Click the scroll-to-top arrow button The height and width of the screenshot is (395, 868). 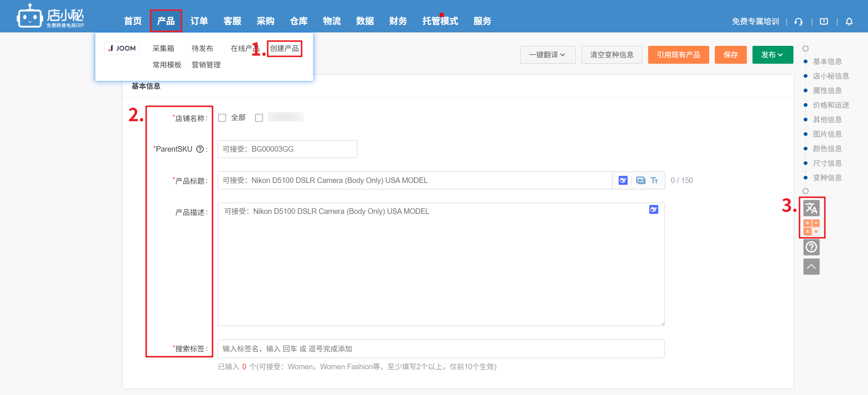point(811,267)
